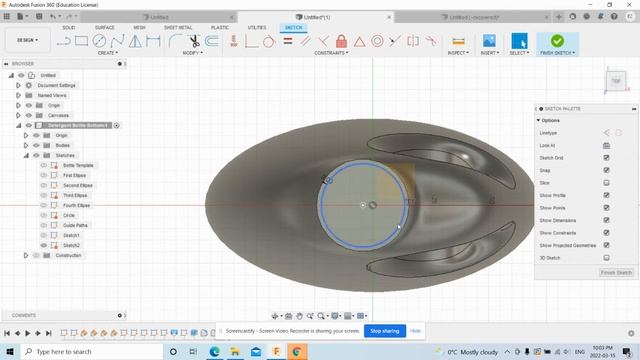Viewport: 640px width, 360px height.
Task: Select the Line sketch tool
Action: click(x=64, y=41)
